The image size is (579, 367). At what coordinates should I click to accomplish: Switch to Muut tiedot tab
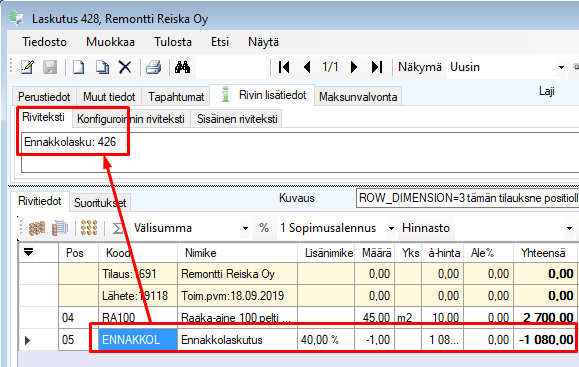click(x=109, y=97)
